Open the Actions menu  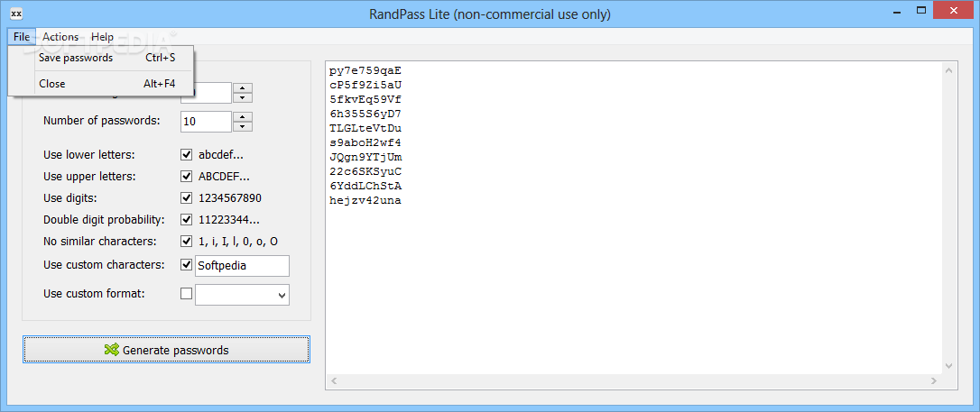(x=60, y=37)
